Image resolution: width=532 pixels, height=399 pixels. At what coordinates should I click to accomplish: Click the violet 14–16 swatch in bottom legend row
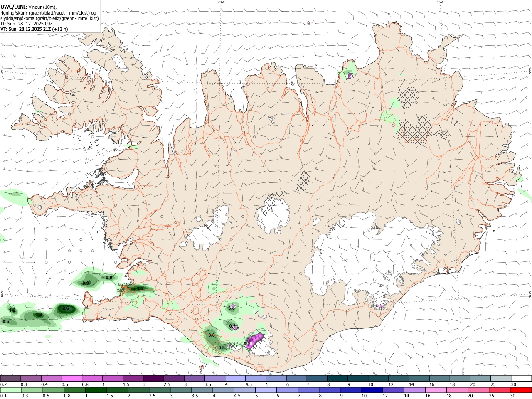pyautogui.click(x=414, y=390)
